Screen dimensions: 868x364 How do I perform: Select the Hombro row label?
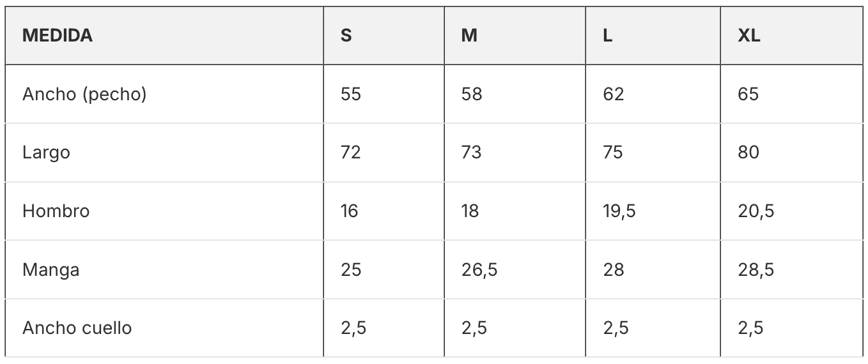coord(56,211)
